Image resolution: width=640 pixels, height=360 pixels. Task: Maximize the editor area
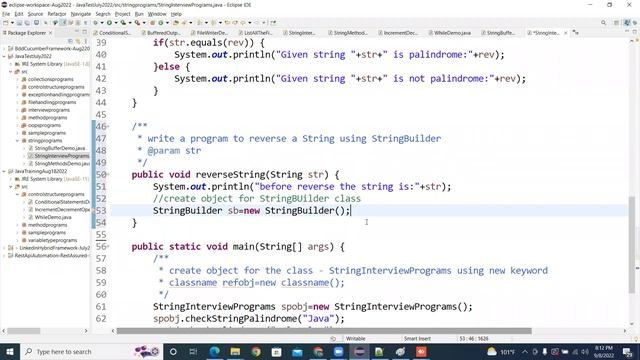[x=635, y=32]
